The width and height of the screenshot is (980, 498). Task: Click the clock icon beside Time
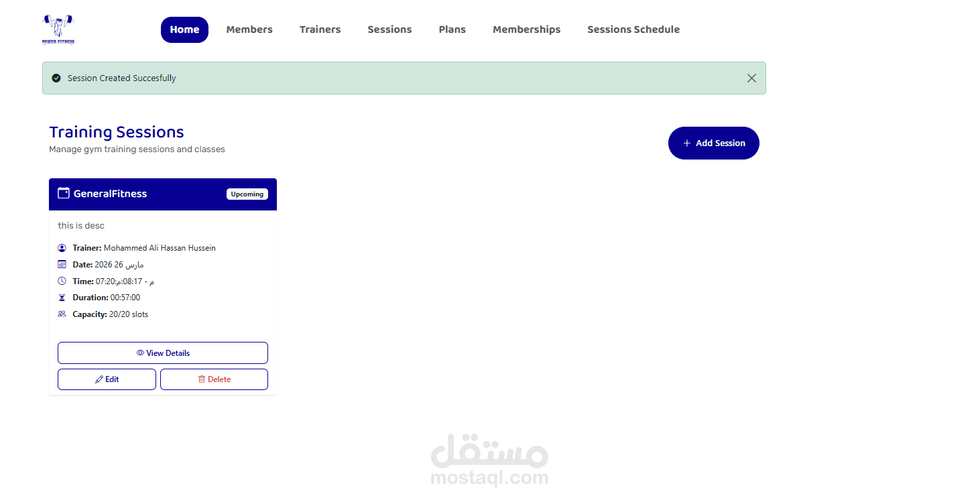[62, 281]
